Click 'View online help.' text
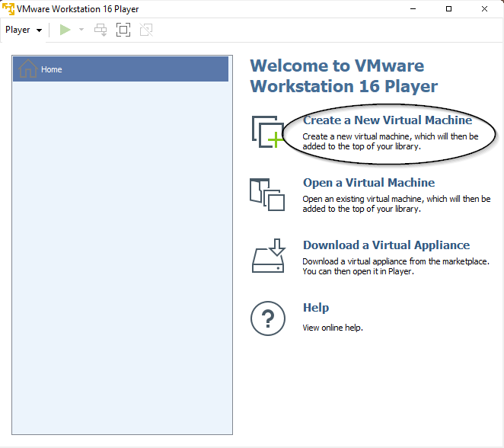 tap(333, 328)
